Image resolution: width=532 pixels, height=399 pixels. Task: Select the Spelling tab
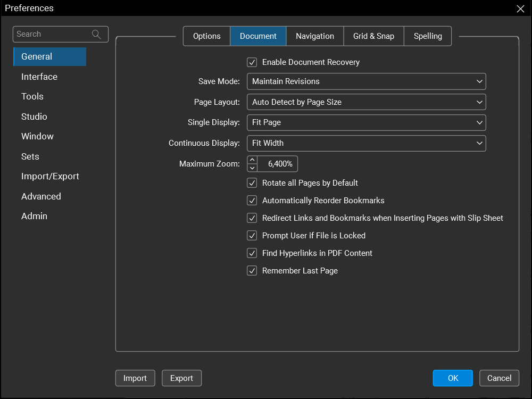[x=428, y=36]
